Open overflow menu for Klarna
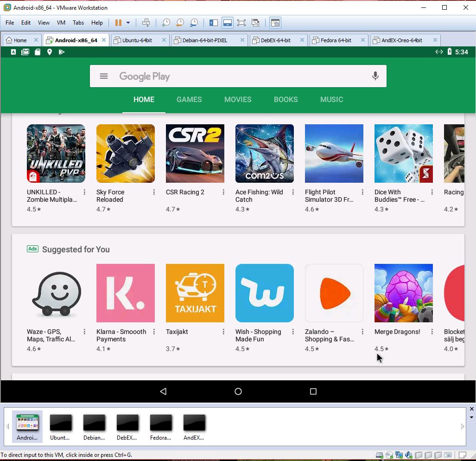Image resolution: width=476 pixels, height=461 pixels. click(x=154, y=332)
